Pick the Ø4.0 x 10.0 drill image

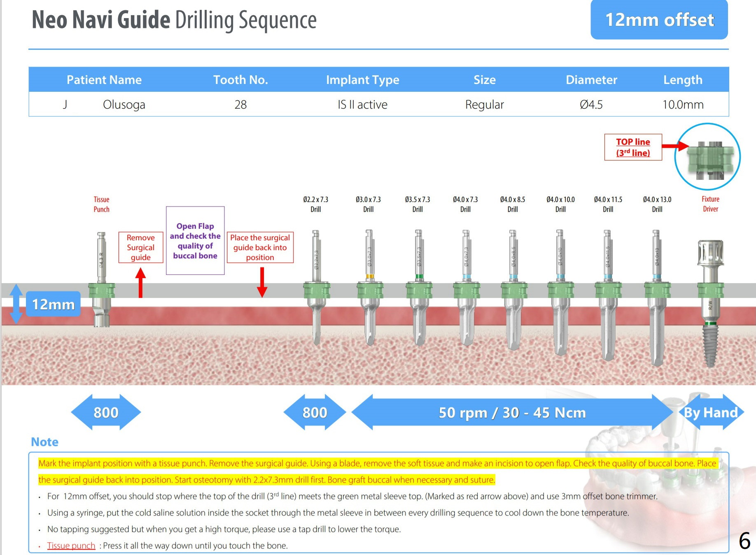point(560,292)
